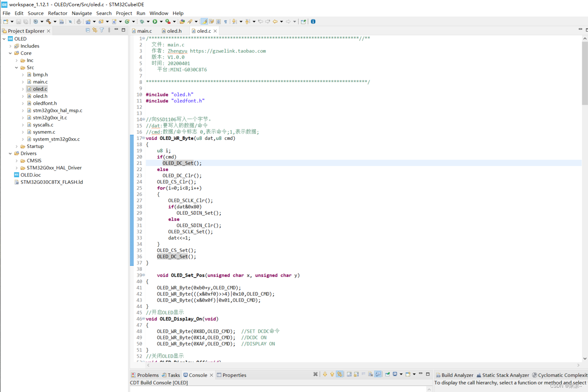Click the Back navigation arrow

pyautogui.click(x=275, y=21)
